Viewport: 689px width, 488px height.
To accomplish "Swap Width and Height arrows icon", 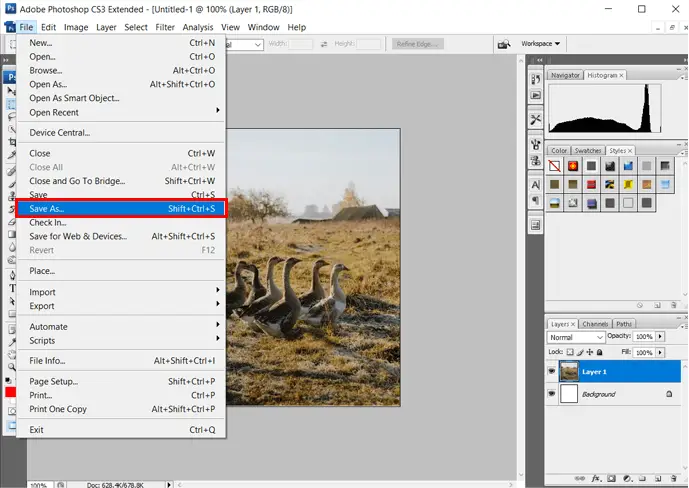I will pyautogui.click(x=324, y=44).
